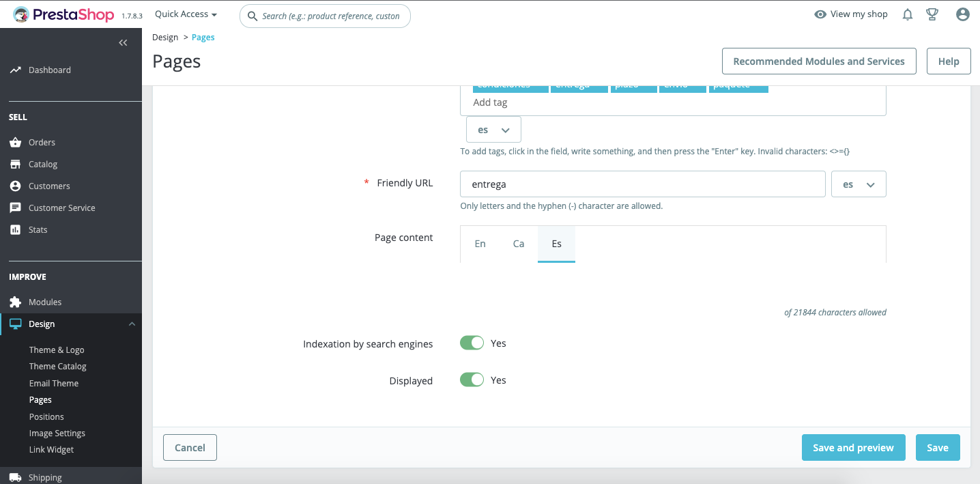Click the Customer Service chat icon

point(15,208)
